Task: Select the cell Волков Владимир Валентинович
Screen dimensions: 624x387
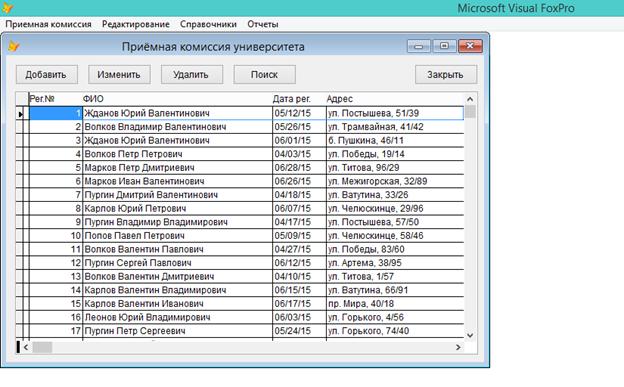Action: click(177, 127)
